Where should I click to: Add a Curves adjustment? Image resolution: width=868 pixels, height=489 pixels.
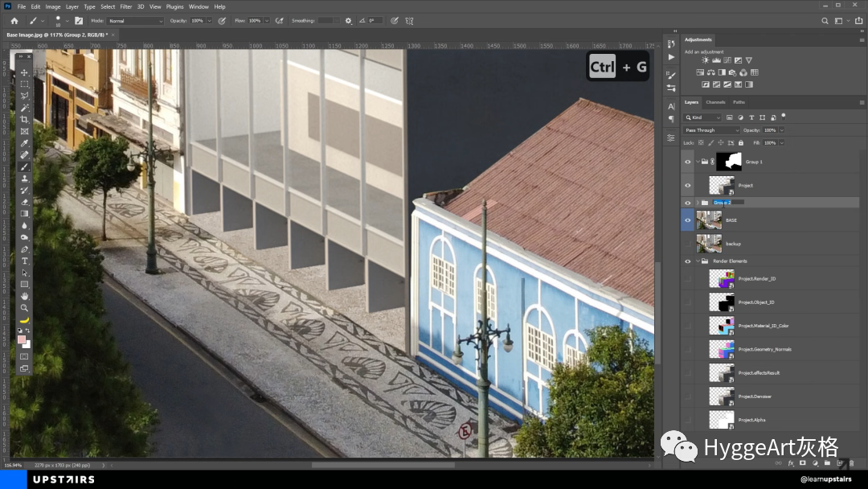[727, 60]
